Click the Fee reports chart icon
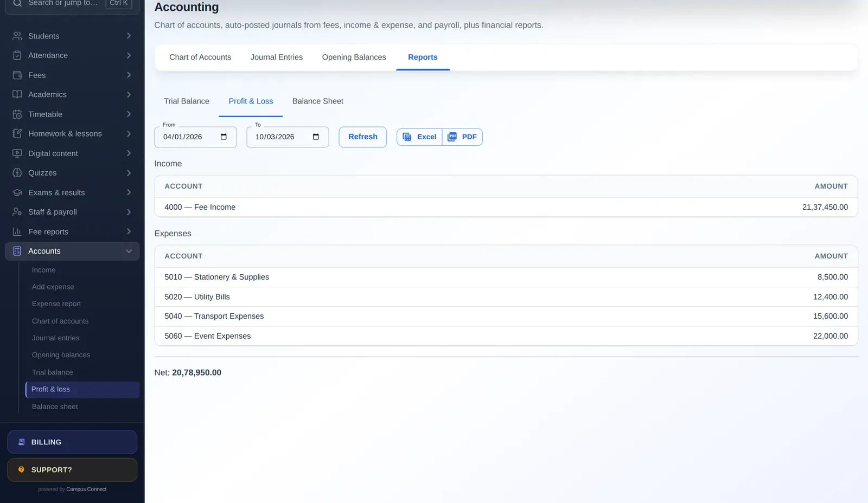 pyautogui.click(x=17, y=231)
